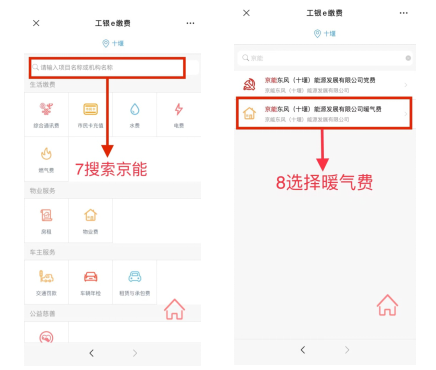This screenshot has width=436, height=370.
Task: Open the charity icon under 公益慈善
Action: pyautogui.click(x=46, y=337)
